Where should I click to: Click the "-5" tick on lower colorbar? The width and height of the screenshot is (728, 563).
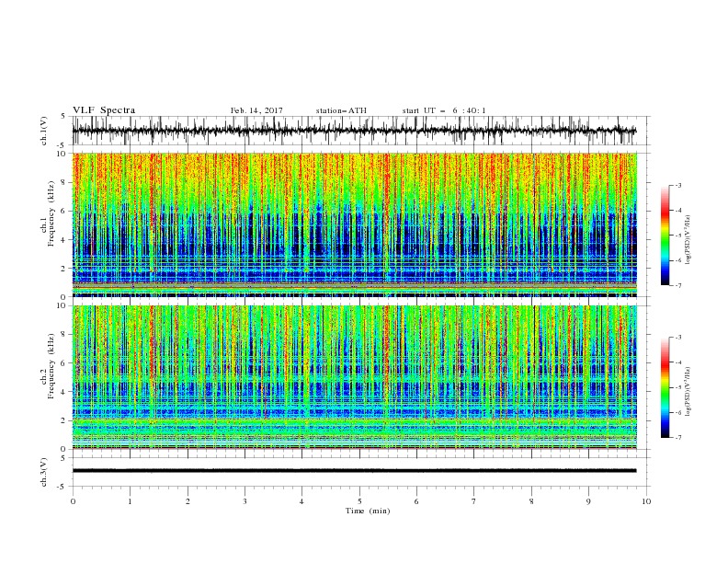coord(677,387)
